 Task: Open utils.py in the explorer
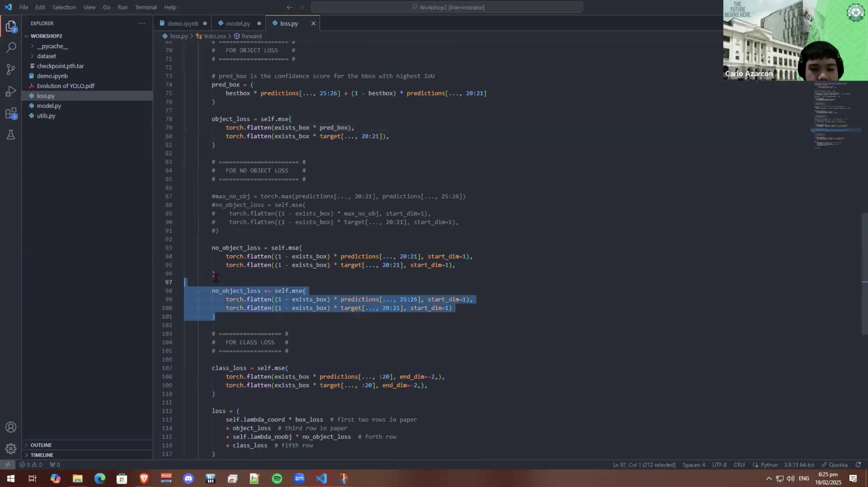[46, 115]
